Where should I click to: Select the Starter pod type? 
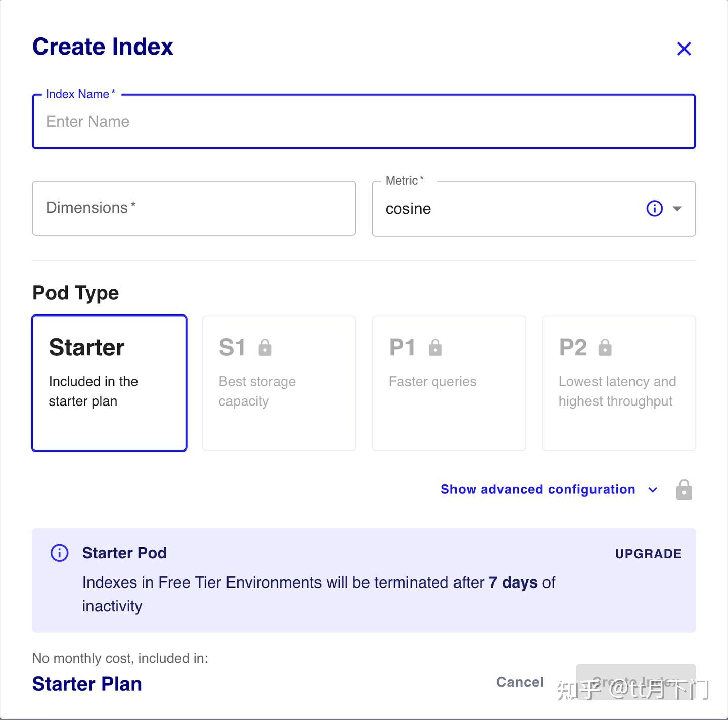point(109,383)
